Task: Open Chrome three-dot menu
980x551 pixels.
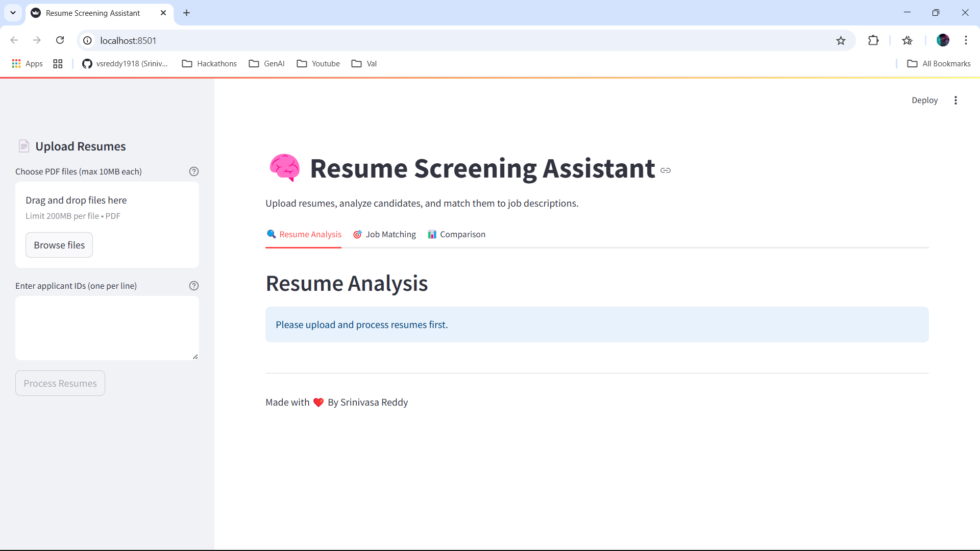Action: pyautogui.click(x=966, y=40)
